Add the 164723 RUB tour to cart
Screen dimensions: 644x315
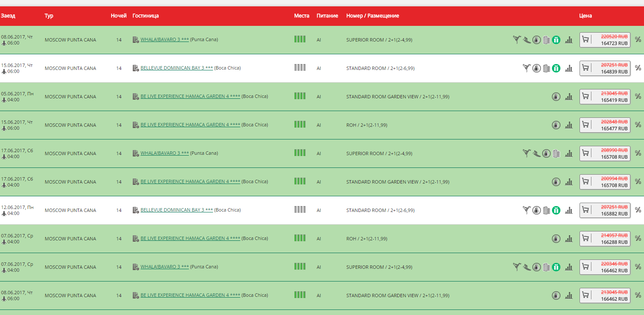coord(585,40)
